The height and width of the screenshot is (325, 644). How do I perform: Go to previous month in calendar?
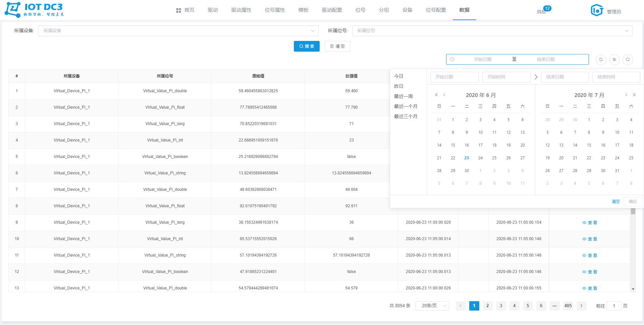[x=444, y=95]
